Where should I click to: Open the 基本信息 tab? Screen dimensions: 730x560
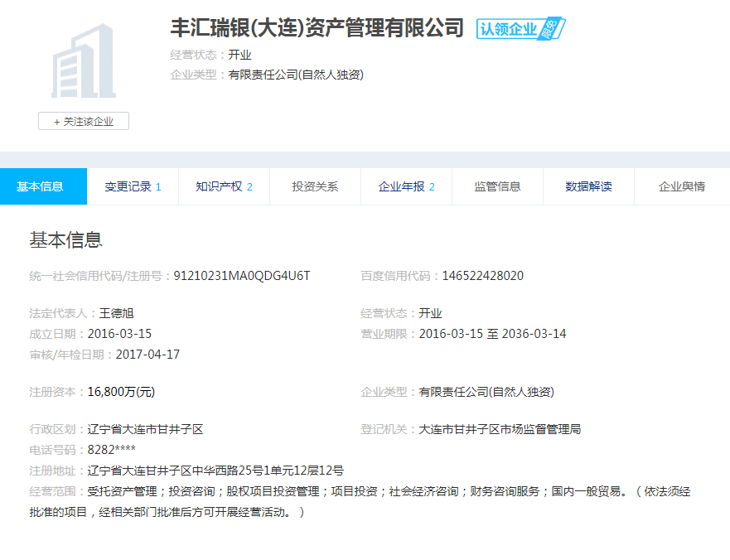[x=41, y=186]
